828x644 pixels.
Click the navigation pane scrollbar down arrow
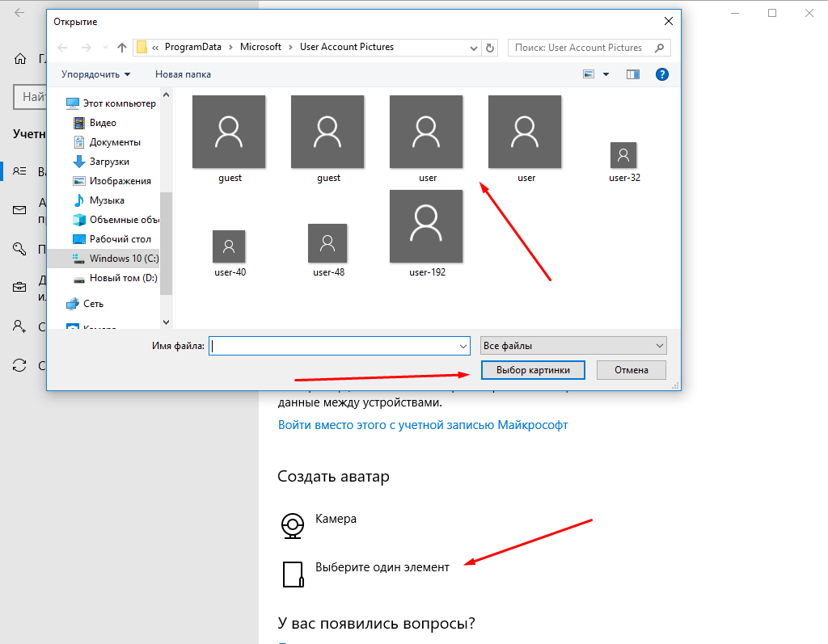166,322
